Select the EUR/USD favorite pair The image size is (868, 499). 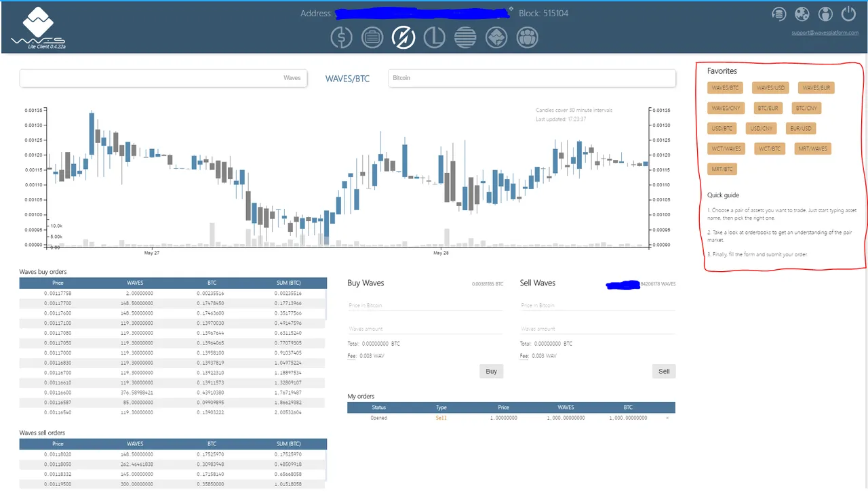pyautogui.click(x=800, y=128)
